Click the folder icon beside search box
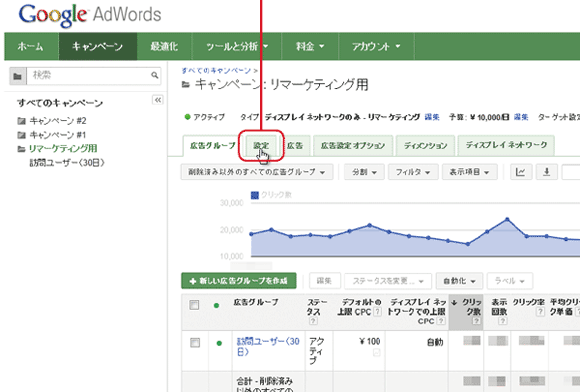The width and height of the screenshot is (580, 392). 17,76
